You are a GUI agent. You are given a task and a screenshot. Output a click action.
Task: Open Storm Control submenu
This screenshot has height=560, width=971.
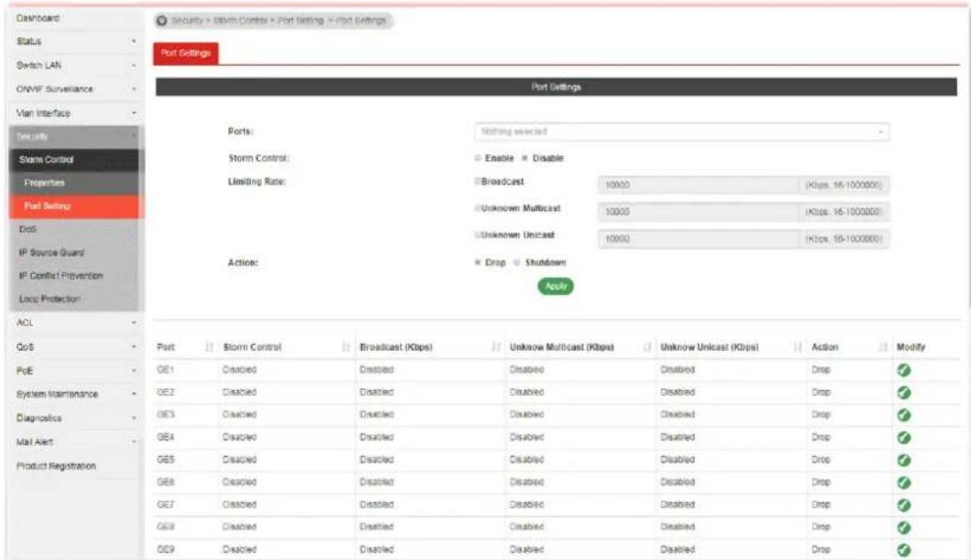click(77, 159)
